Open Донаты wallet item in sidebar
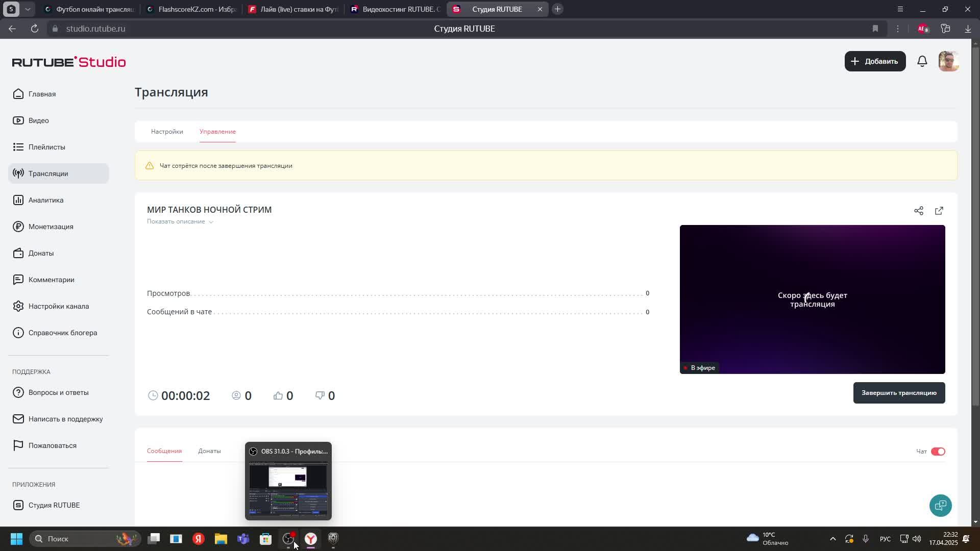Image resolution: width=980 pixels, height=551 pixels. tap(41, 253)
